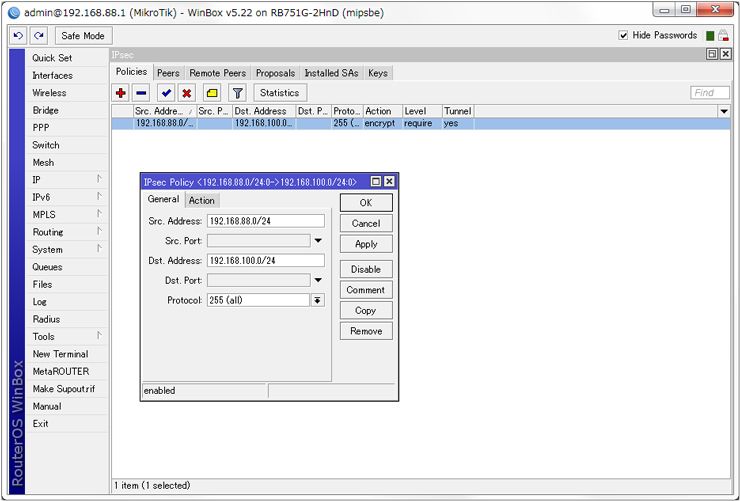Click the Apply button

(366, 244)
